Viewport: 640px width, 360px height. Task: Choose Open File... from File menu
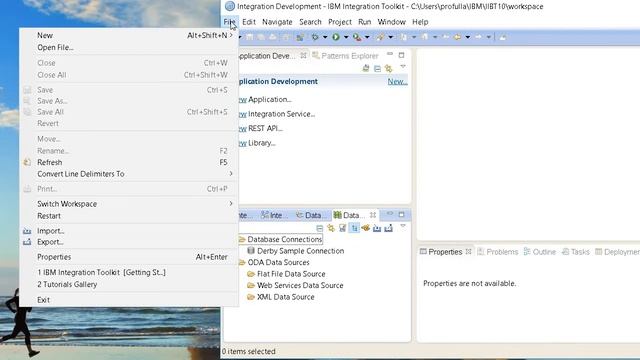coord(129,47)
